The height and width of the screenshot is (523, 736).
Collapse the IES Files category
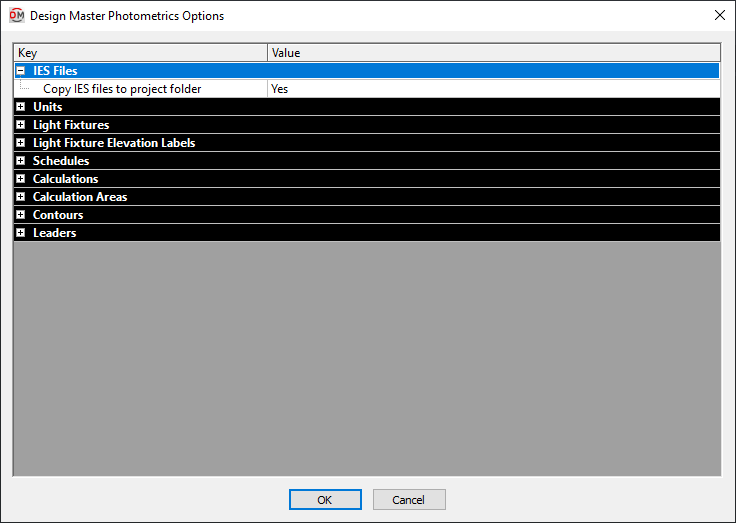(x=21, y=71)
